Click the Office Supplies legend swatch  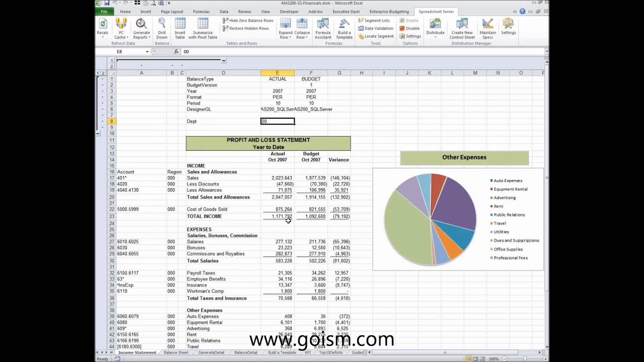(492, 249)
